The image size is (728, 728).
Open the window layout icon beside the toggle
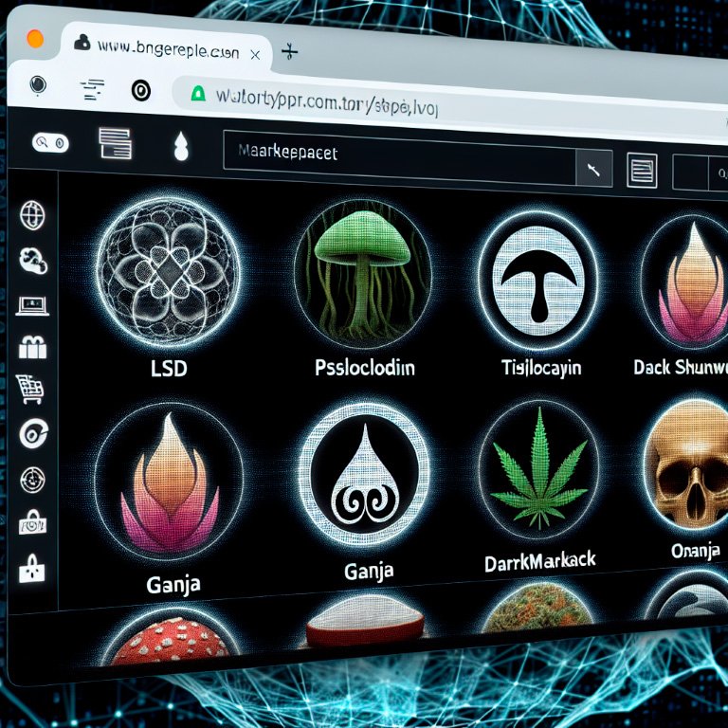pyautogui.click(x=113, y=145)
